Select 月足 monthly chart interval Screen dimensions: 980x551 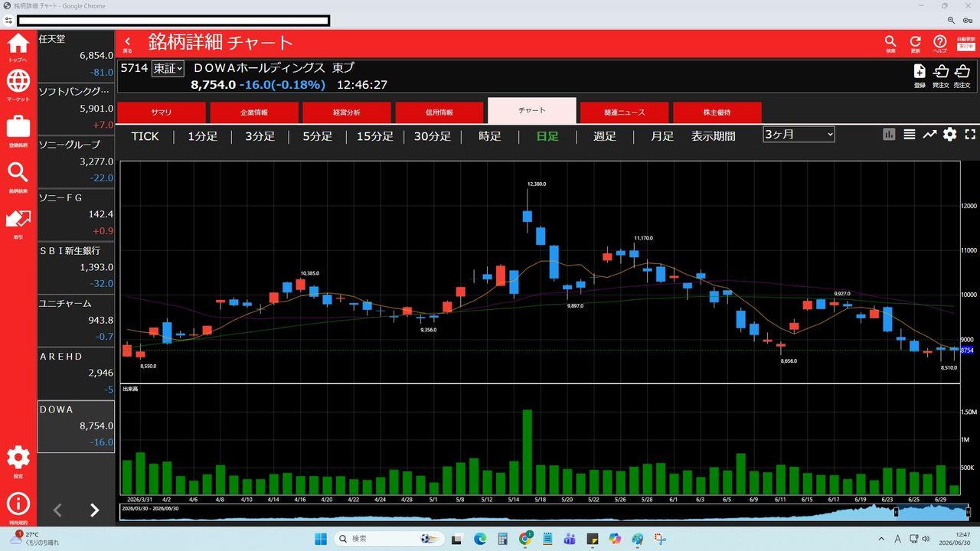click(662, 136)
